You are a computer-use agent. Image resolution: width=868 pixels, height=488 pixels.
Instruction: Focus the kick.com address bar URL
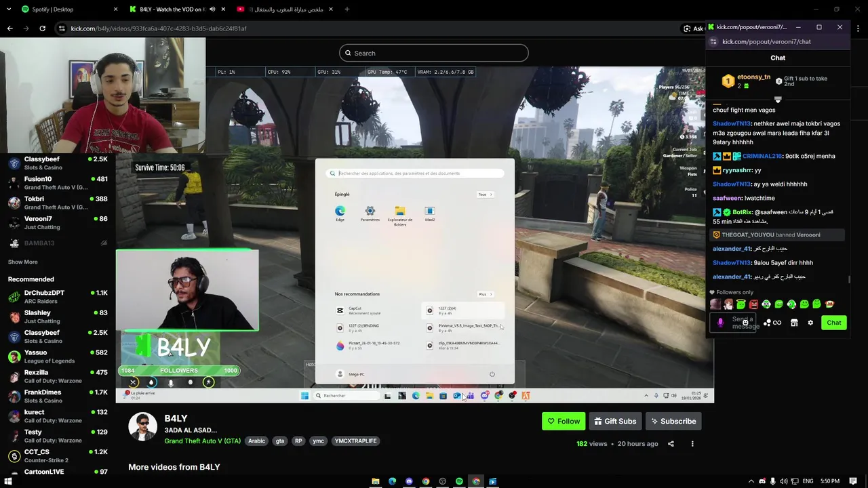(159, 28)
